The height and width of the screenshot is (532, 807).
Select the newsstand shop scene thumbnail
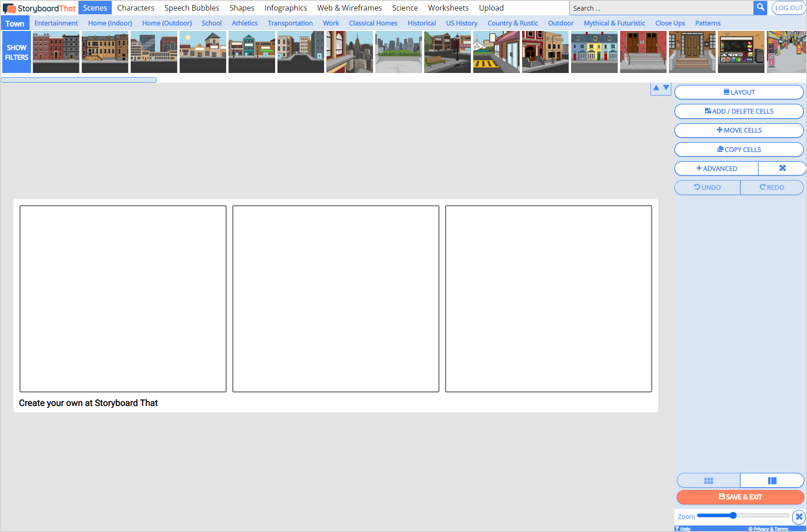[x=741, y=52]
